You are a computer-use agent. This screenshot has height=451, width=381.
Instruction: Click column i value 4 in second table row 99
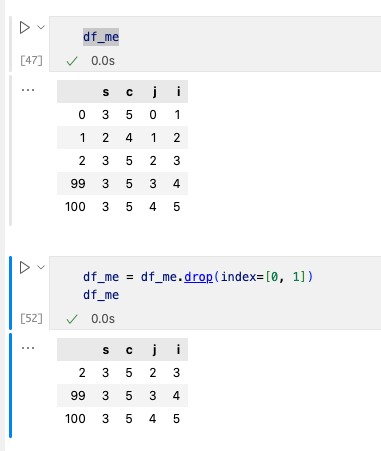(177, 396)
